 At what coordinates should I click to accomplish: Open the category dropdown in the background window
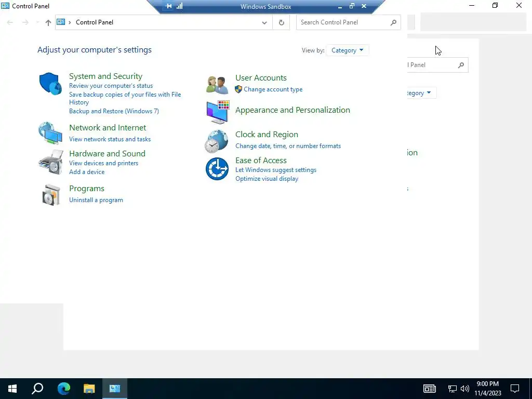pyautogui.click(x=421, y=93)
